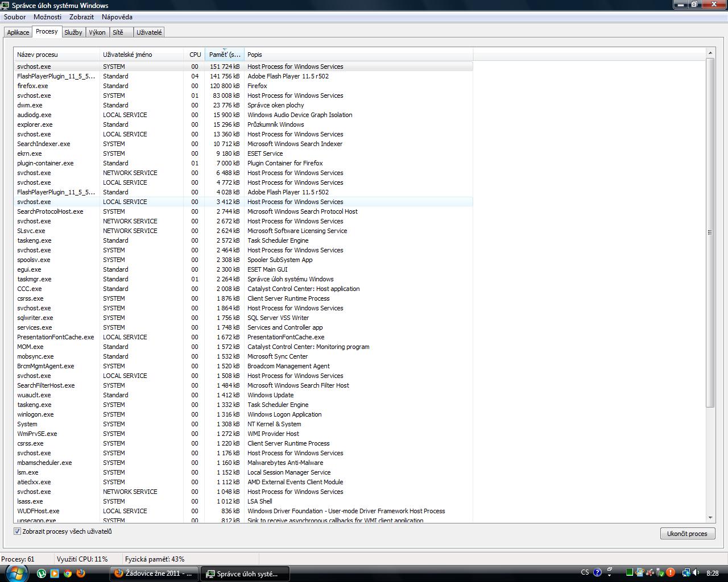Click the green CPU usage tray icon
This screenshot has height=582, width=728.
pos(630,573)
